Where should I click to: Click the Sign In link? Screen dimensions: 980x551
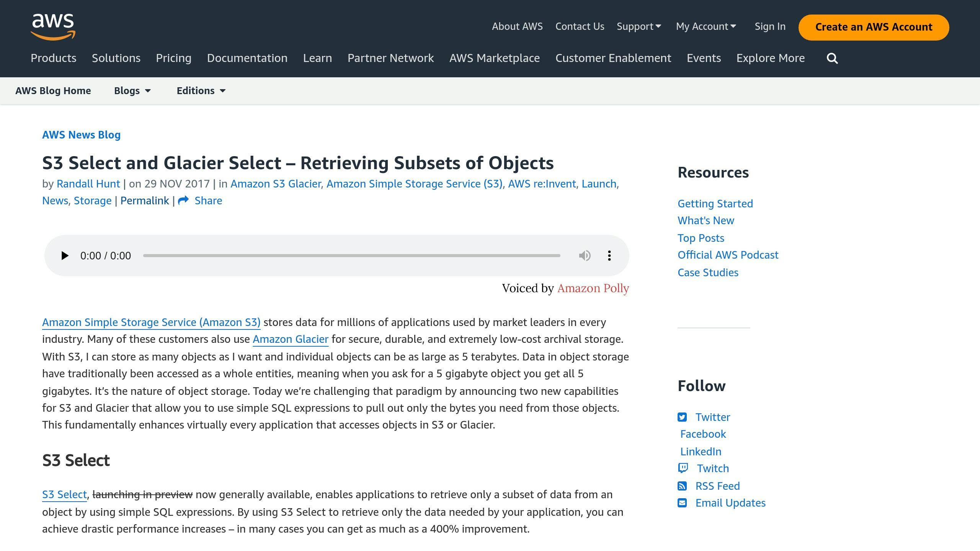click(770, 26)
